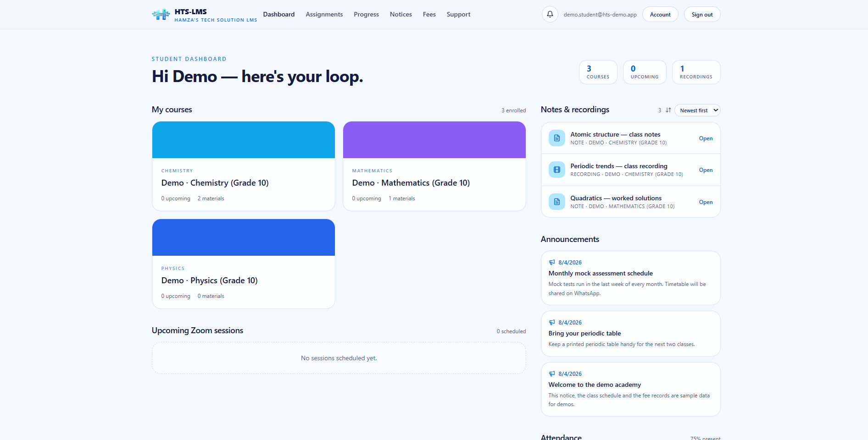Open the Atomic structure class notes link

coord(706,138)
